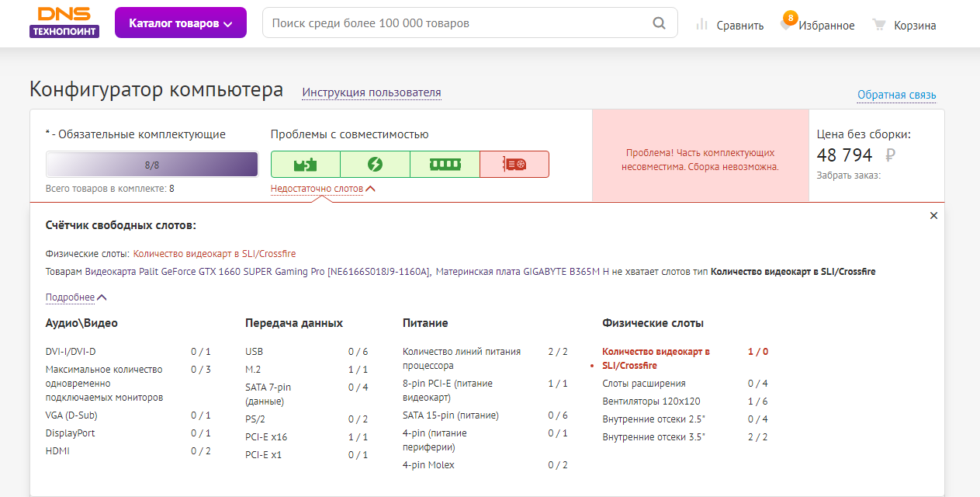Viewport: 980px width, 497px height.
Task: Collapse the Подробнее details list
Action: (76, 297)
